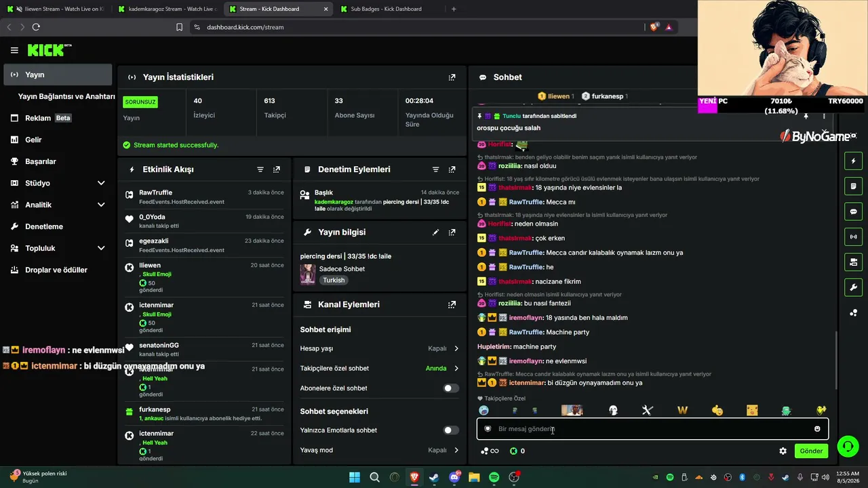Click the camera icon in right sidebar
The image size is (868, 488).
pos(853,262)
